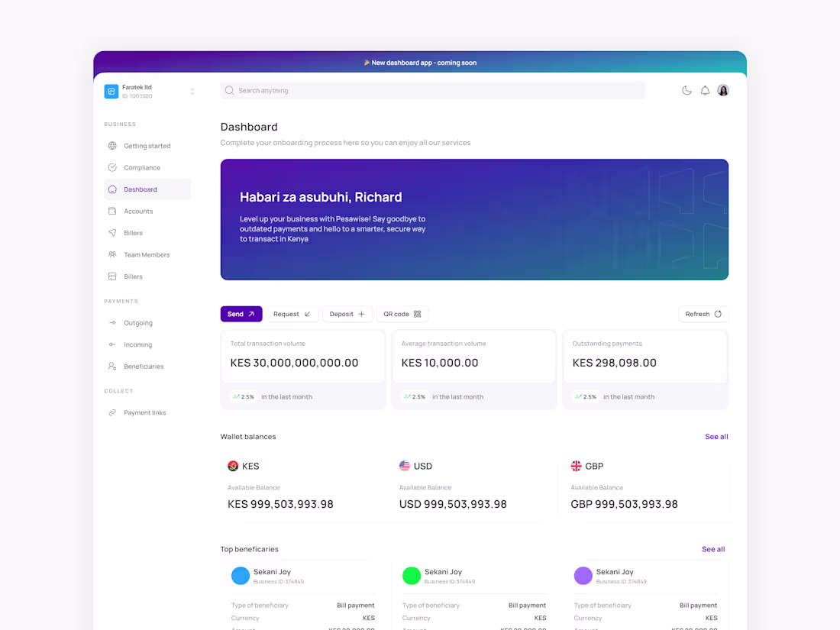Click the Search anything field
Image resolution: width=840 pixels, height=630 pixels.
click(x=432, y=89)
